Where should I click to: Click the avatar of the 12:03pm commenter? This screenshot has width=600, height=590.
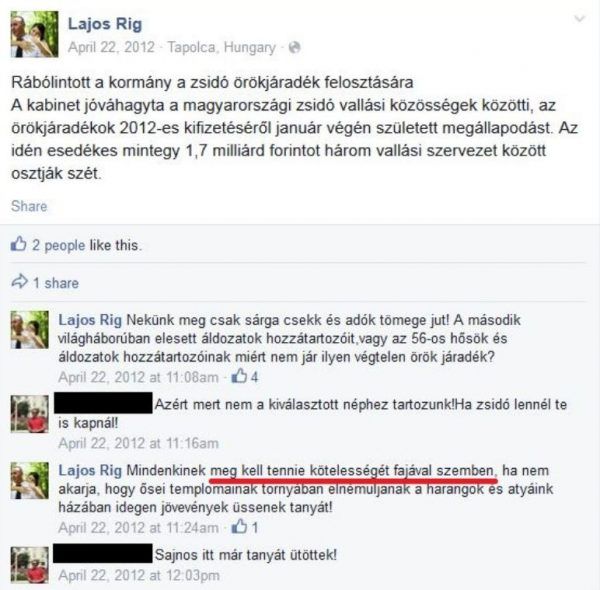[29, 565]
